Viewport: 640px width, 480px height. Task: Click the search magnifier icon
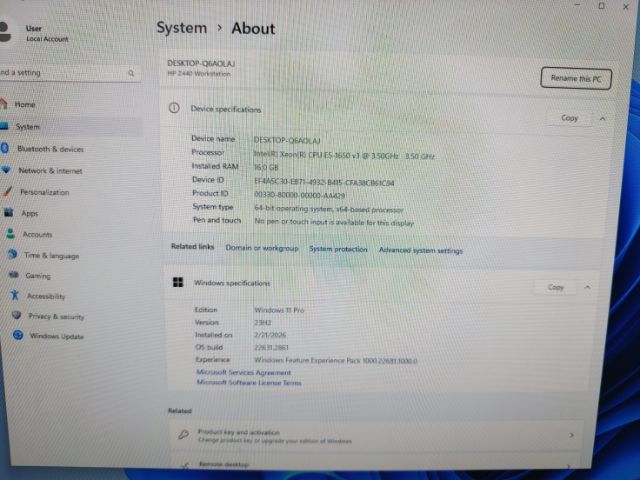coord(131,73)
